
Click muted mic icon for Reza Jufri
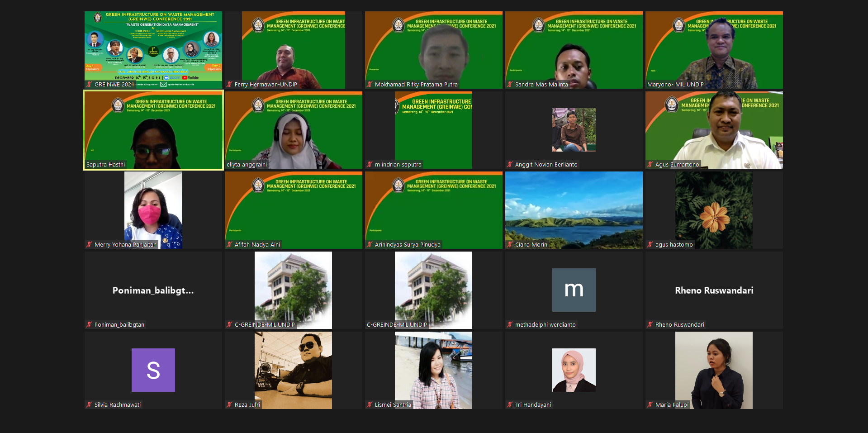[x=230, y=405]
